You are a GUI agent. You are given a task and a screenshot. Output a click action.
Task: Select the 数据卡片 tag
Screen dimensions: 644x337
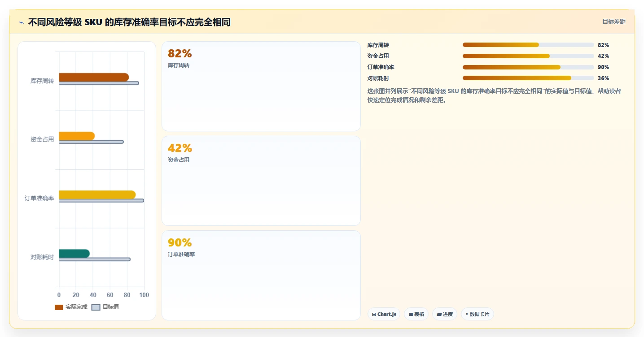[477, 314]
